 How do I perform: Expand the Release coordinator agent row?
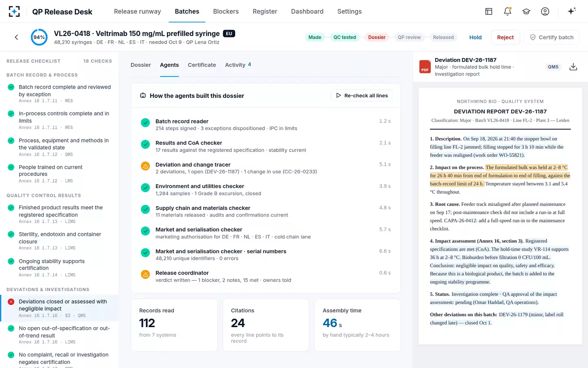point(266,276)
